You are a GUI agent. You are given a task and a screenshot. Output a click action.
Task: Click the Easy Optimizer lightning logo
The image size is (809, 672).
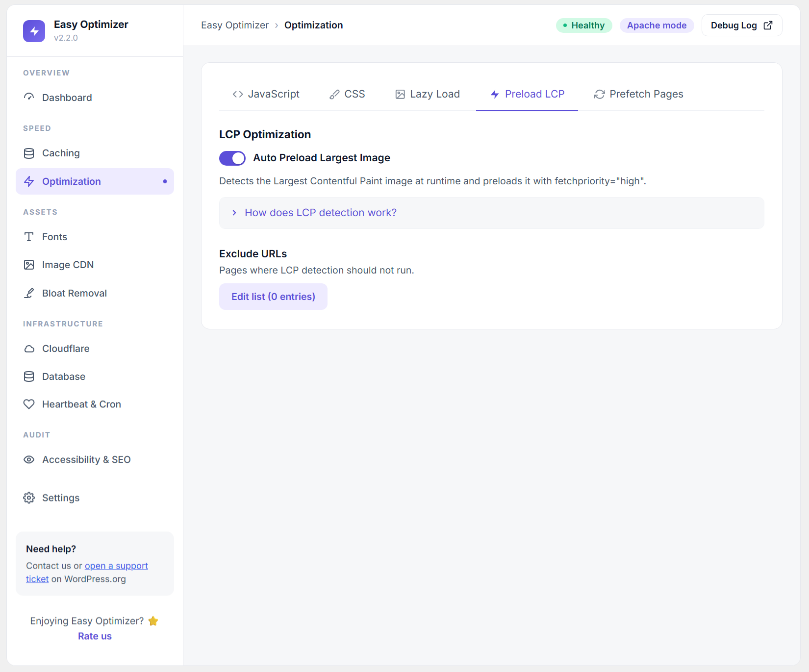point(34,31)
